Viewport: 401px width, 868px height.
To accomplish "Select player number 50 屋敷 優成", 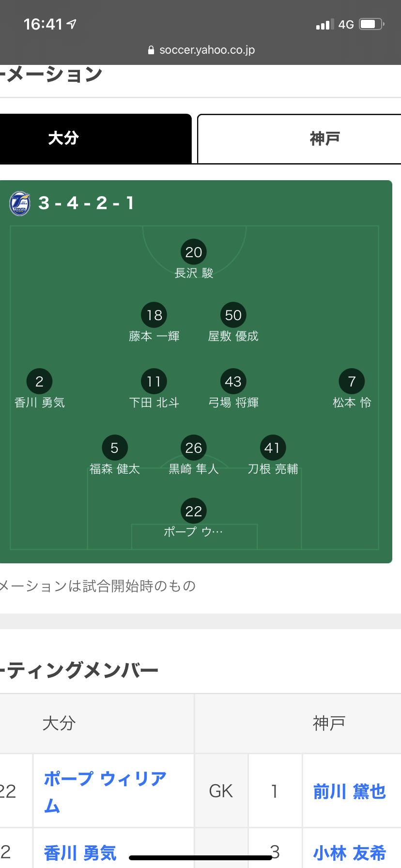I will pyautogui.click(x=233, y=323).
